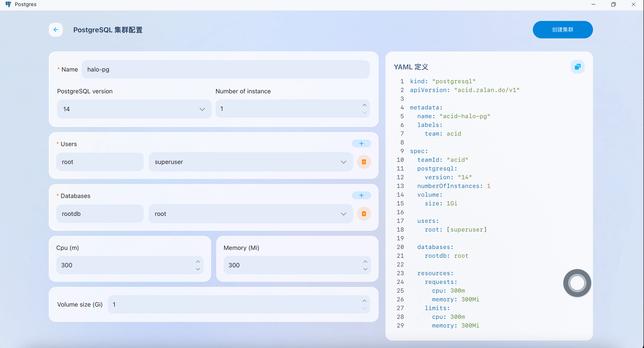The width and height of the screenshot is (644, 348).
Task: Click the back arrow icon
Action: click(56, 30)
